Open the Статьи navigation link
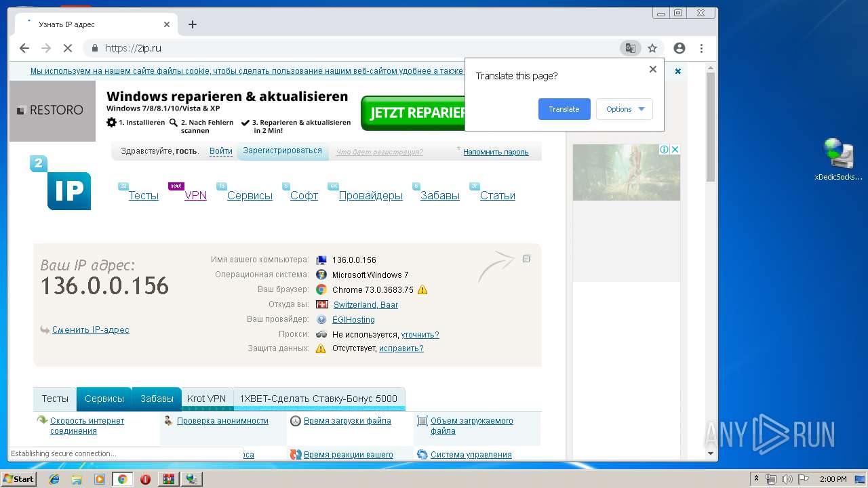This screenshot has height=488, width=868. (498, 195)
